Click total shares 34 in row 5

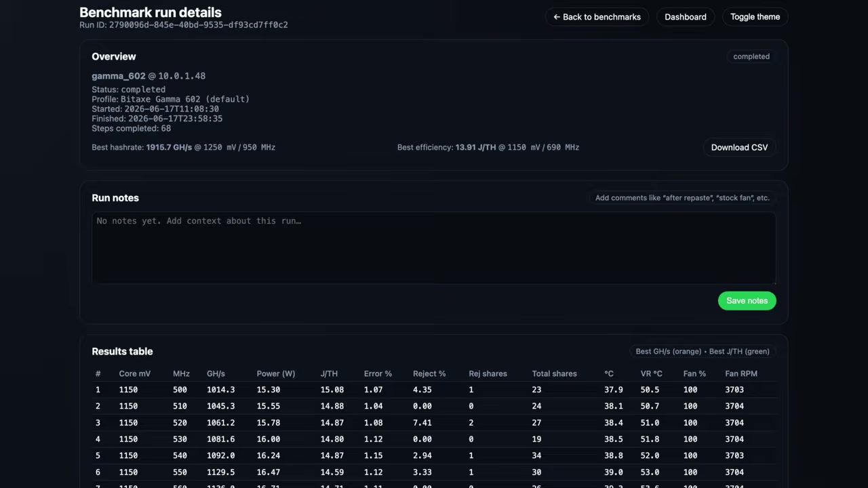point(536,455)
